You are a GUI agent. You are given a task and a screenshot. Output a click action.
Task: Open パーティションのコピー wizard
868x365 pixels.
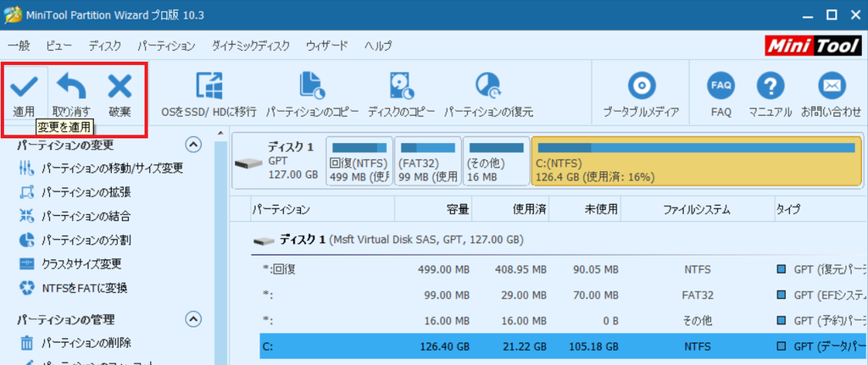[312, 95]
